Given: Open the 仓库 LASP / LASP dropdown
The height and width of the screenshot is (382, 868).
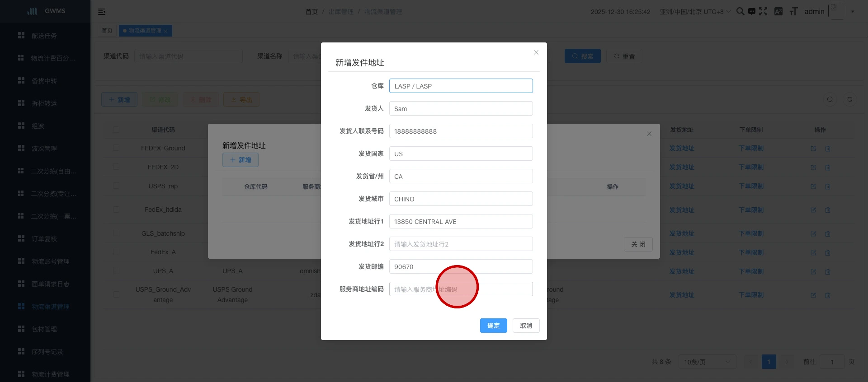Looking at the screenshot, I should (x=461, y=86).
